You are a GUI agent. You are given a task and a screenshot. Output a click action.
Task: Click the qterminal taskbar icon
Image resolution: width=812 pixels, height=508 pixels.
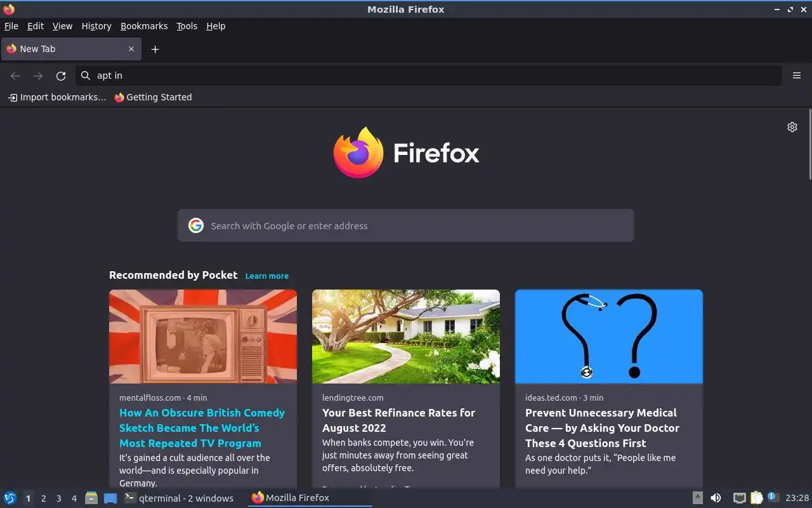coord(130,498)
